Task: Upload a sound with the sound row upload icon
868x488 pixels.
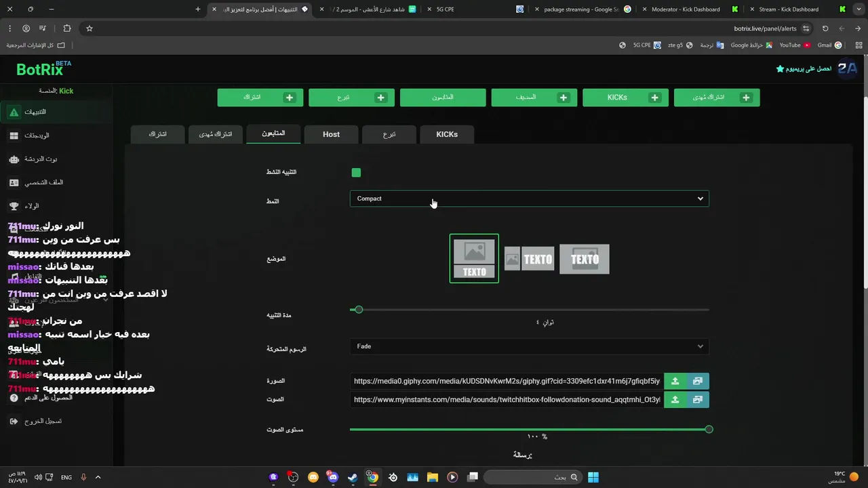Action: [675, 400]
